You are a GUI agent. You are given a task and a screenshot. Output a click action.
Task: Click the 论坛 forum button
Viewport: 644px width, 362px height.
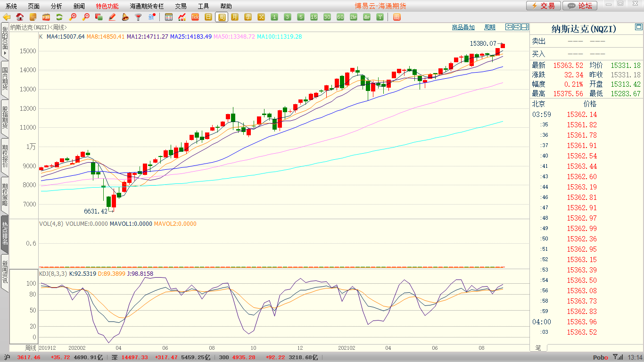(x=580, y=6)
